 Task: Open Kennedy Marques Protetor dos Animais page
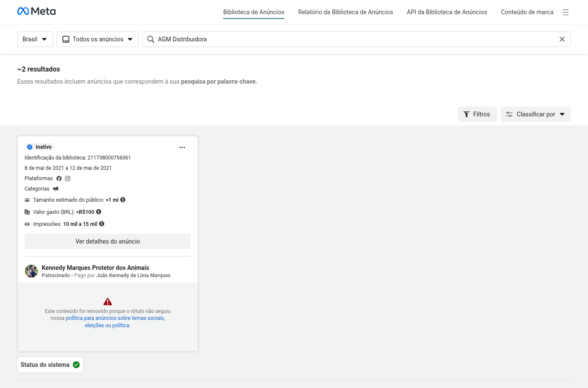95,268
